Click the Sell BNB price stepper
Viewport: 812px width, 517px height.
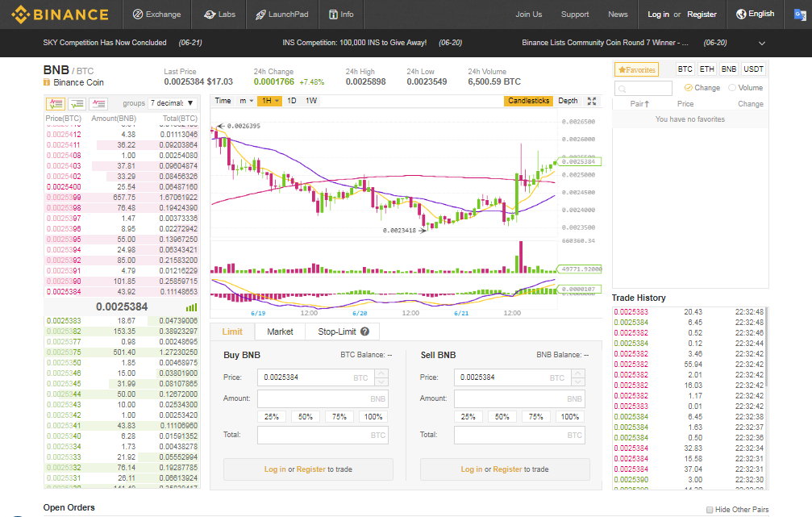[x=578, y=377]
